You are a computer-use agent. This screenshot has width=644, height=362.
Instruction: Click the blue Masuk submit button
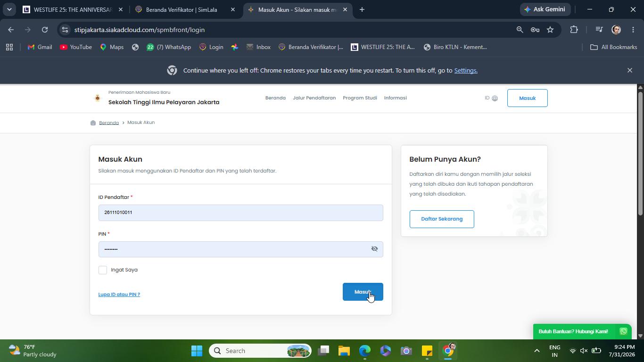tap(363, 292)
